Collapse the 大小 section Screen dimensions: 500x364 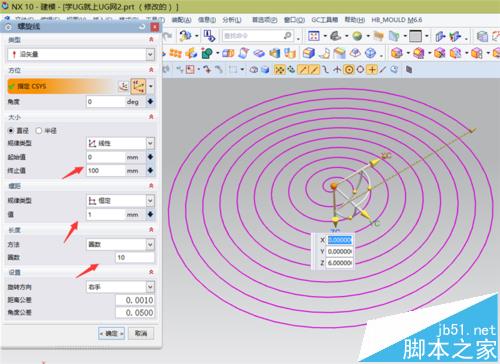coord(151,117)
